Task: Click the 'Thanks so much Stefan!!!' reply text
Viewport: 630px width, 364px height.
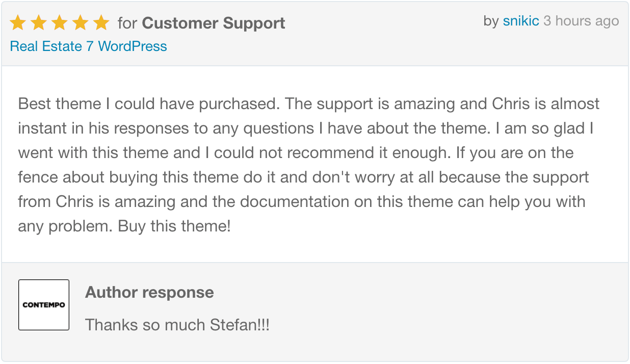Action: pos(177,325)
